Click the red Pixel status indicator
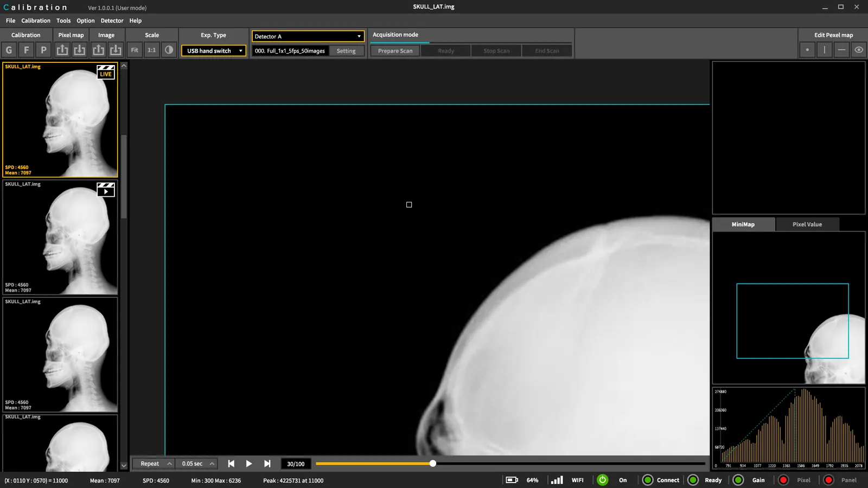Image resolution: width=868 pixels, height=488 pixels. pyautogui.click(x=783, y=480)
